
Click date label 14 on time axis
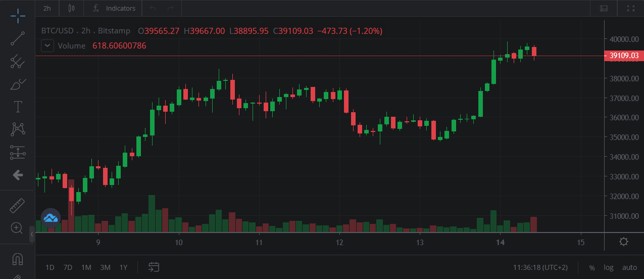tap(501, 243)
